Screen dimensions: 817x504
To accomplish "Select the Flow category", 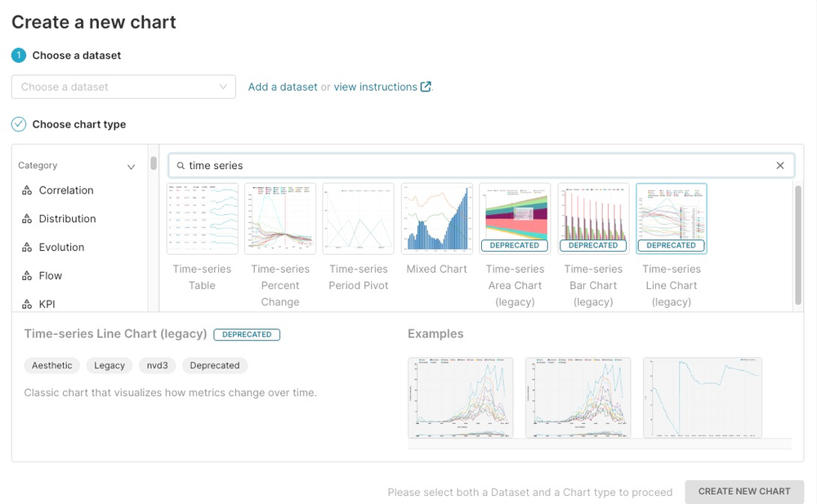I will coord(50,276).
